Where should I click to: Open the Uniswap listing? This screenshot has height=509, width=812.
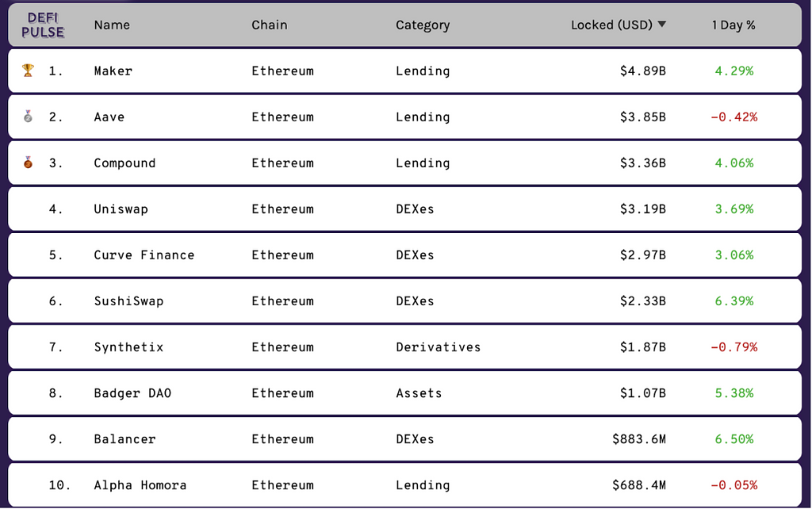click(x=121, y=209)
